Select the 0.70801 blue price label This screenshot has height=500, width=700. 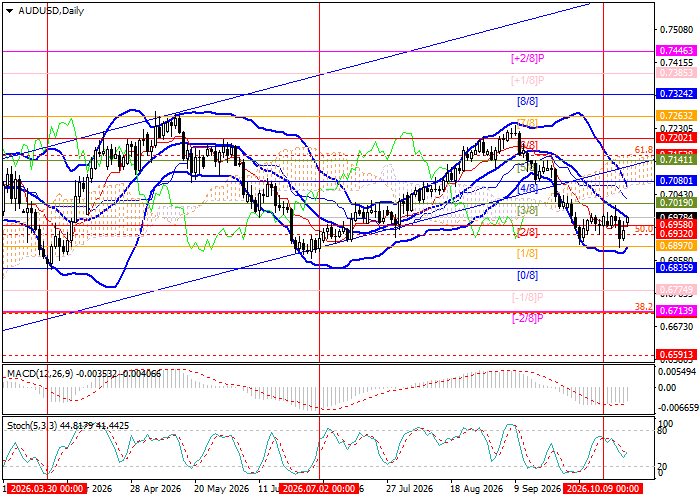tap(676, 181)
